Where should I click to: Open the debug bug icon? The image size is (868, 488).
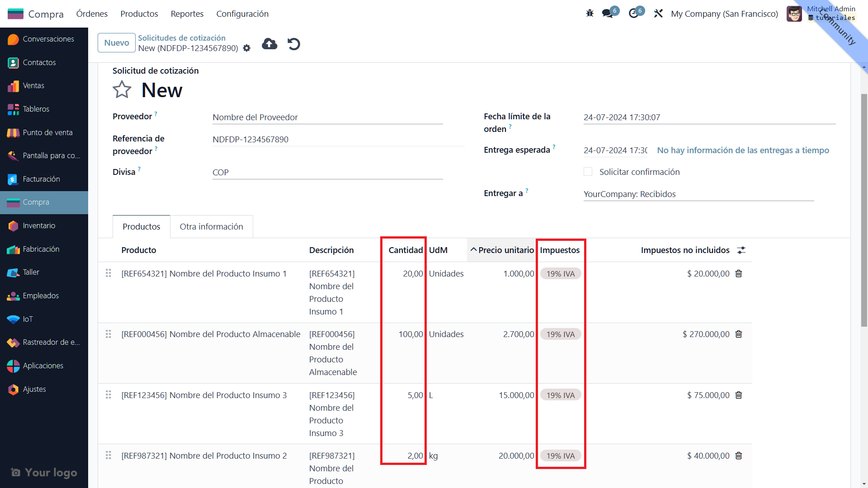(x=590, y=14)
